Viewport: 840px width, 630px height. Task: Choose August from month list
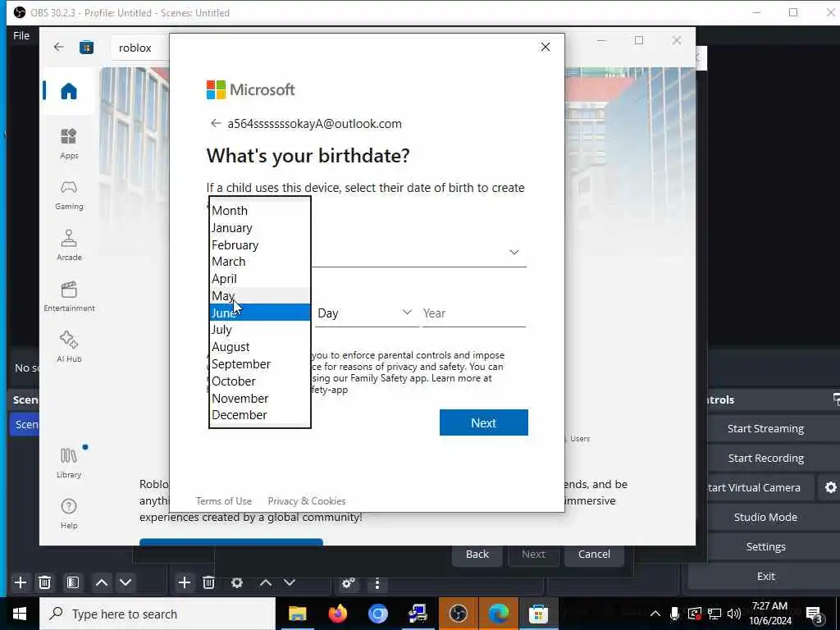pos(260,347)
